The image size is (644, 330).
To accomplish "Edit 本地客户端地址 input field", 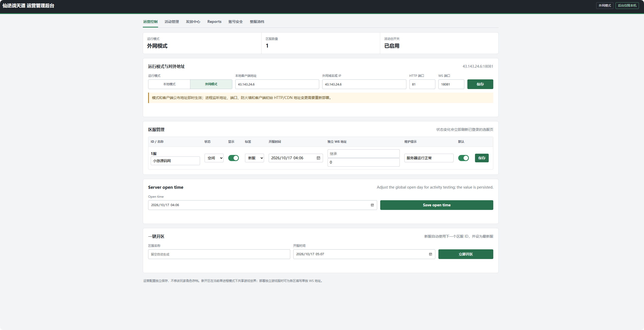I will point(277,84).
